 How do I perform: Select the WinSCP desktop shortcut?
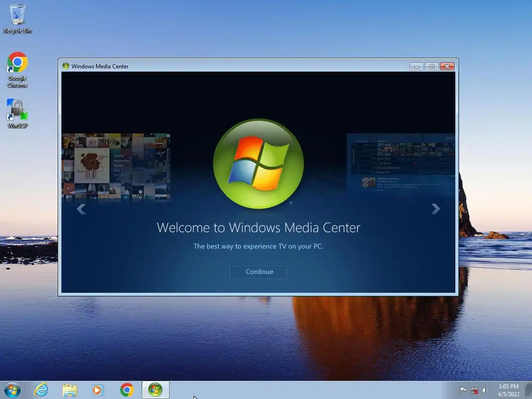[x=17, y=114]
